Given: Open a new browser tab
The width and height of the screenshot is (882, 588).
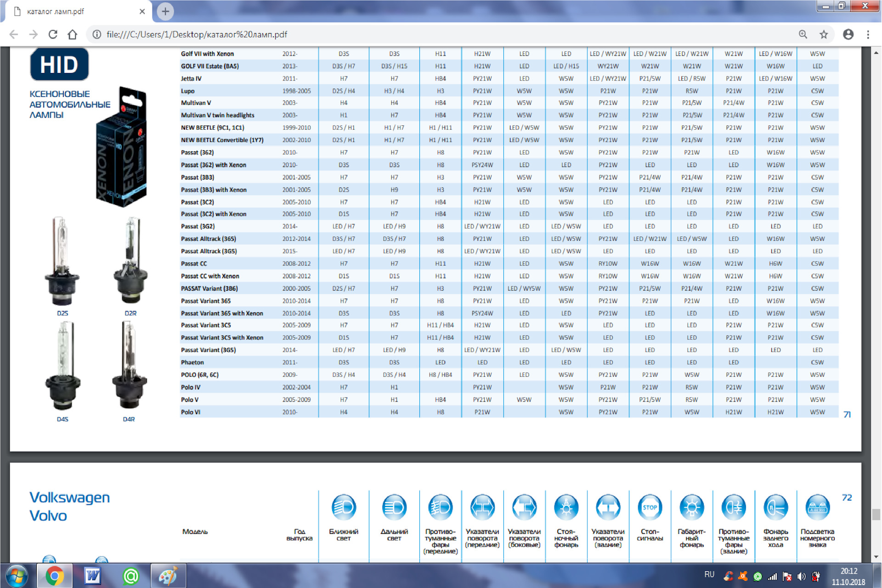Looking at the screenshot, I should (x=165, y=11).
